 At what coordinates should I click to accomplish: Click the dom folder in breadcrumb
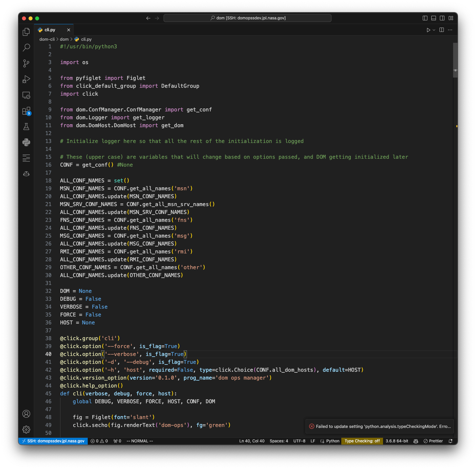point(64,39)
